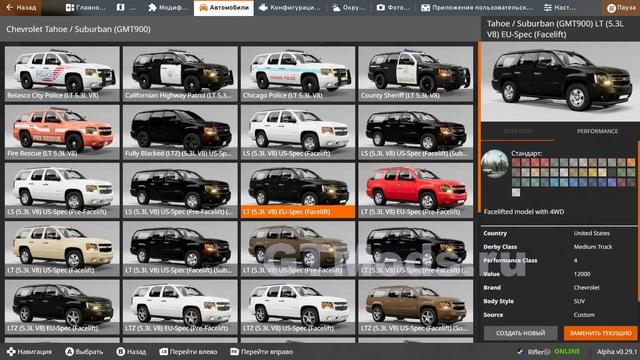Viewport: 640px width, 360px height.
Task: Open the Фото camera tab
Action: click(x=392, y=7)
